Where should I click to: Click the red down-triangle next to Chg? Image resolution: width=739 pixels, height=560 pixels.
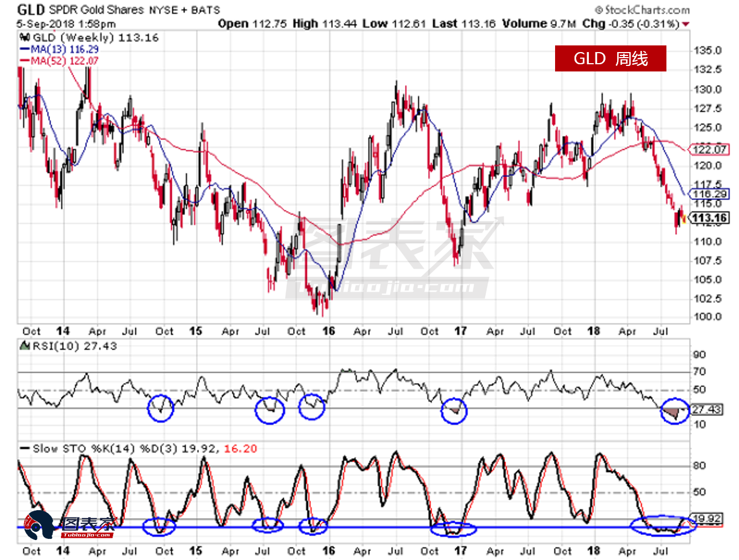[x=686, y=24]
